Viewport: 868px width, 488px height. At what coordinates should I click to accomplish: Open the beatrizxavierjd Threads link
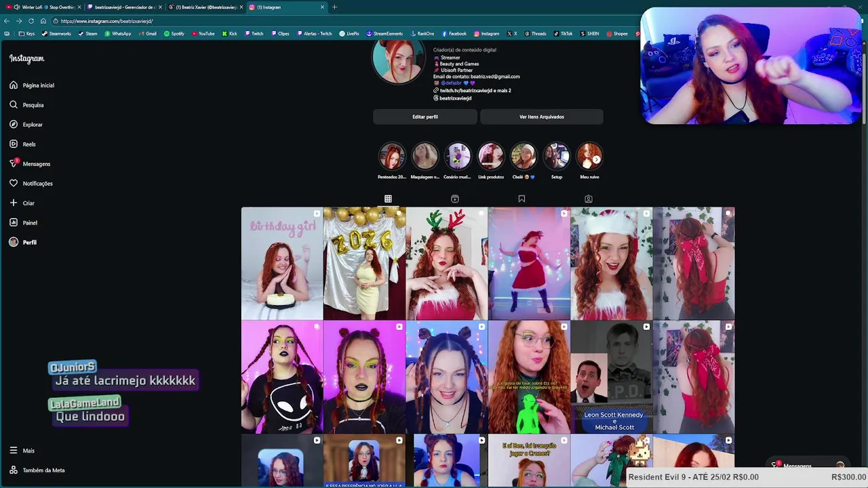pos(452,98)
